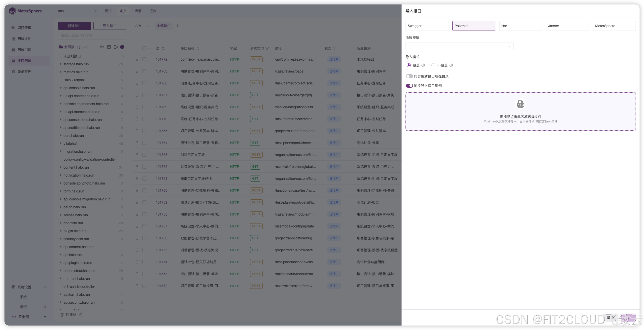Expand core.halo.run tree node
Image resolution: width=644 pixels, height=330 pixels.
pyautogui.click(x=61, y=136)
